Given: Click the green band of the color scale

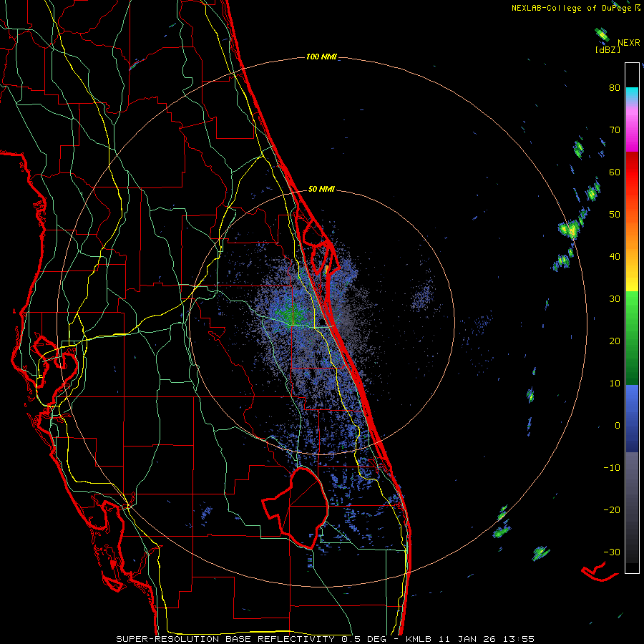Looking at the screenshot, I should tap(632, 338).
